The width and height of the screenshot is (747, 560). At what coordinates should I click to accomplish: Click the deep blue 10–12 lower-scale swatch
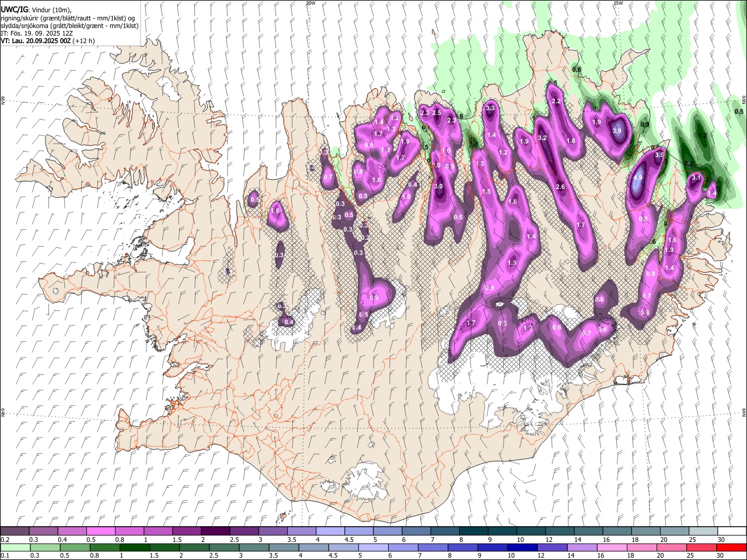click(x=522, y=547)
